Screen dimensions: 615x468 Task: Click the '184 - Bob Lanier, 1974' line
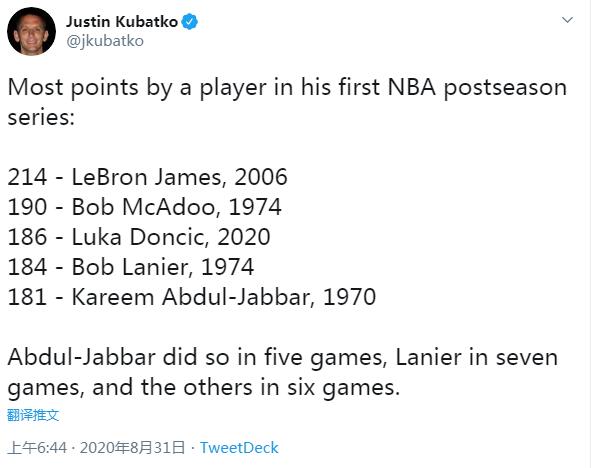[131, 267]
